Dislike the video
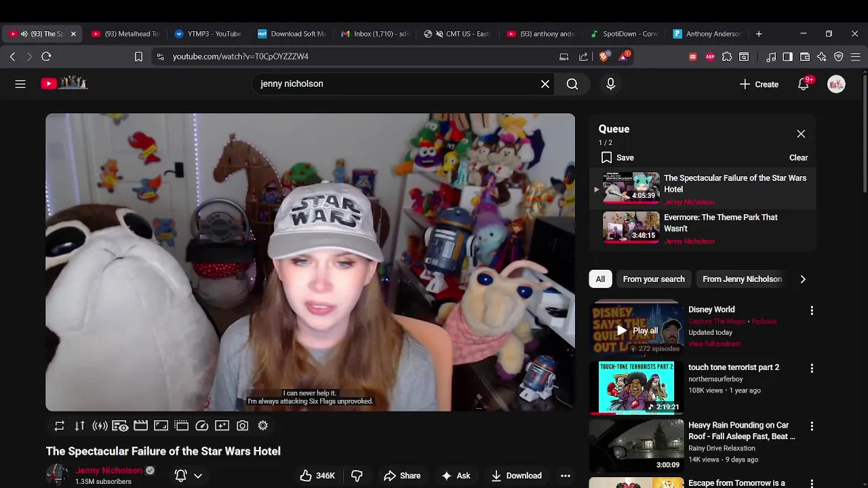 357,476
